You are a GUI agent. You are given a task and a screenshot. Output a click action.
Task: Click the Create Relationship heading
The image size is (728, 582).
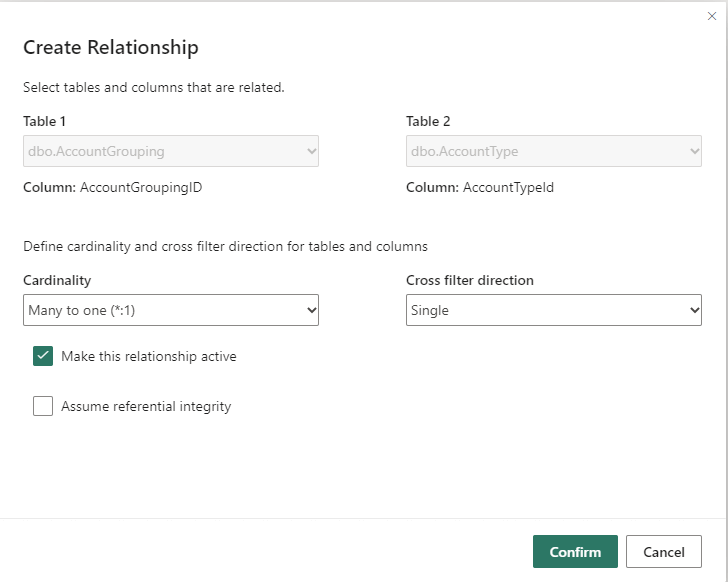111,47
